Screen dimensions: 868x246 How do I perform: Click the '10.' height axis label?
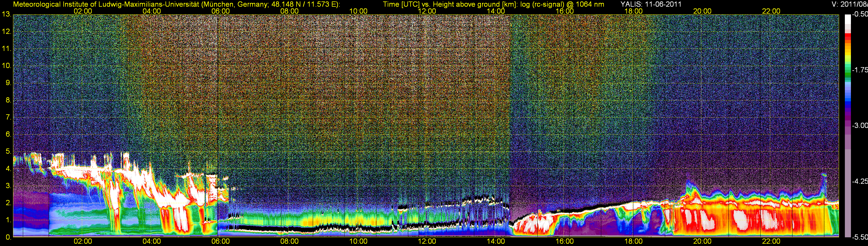[6, 66]
